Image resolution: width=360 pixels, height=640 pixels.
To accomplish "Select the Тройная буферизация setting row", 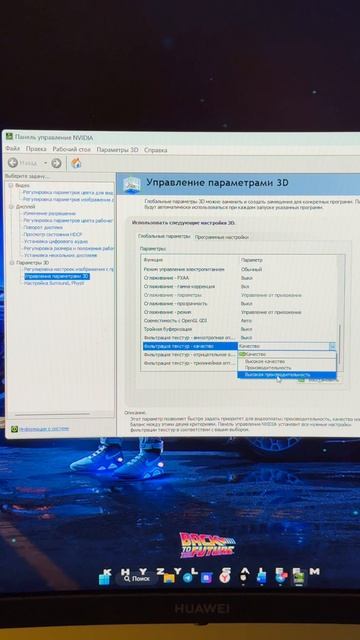I will pyautogui.click(x=239, y=329).
